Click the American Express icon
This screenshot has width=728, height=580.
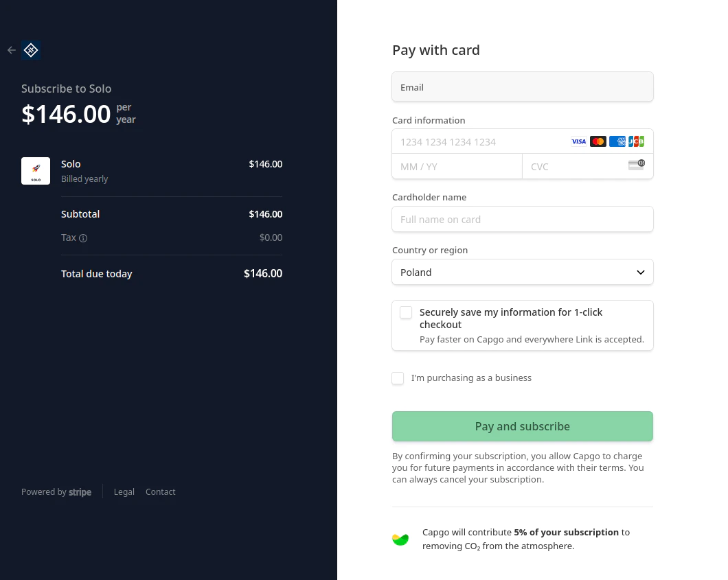point(617,141)
